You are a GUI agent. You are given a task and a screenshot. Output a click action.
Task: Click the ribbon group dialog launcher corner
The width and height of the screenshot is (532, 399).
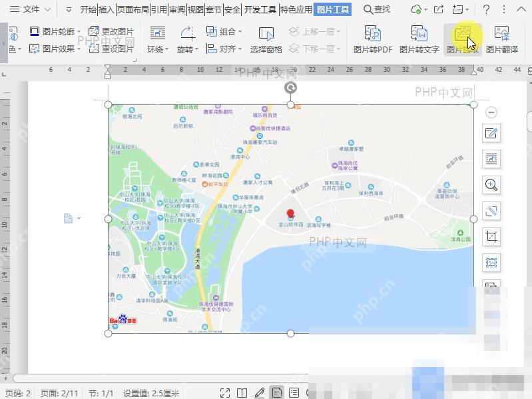pos(134,60)
